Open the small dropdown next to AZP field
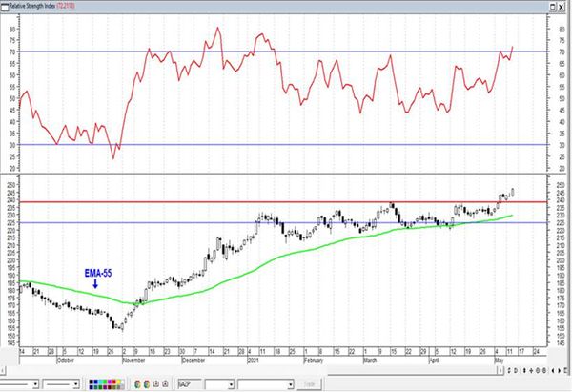The width and height of the screenshot is (572, 392). pos(231,384)
